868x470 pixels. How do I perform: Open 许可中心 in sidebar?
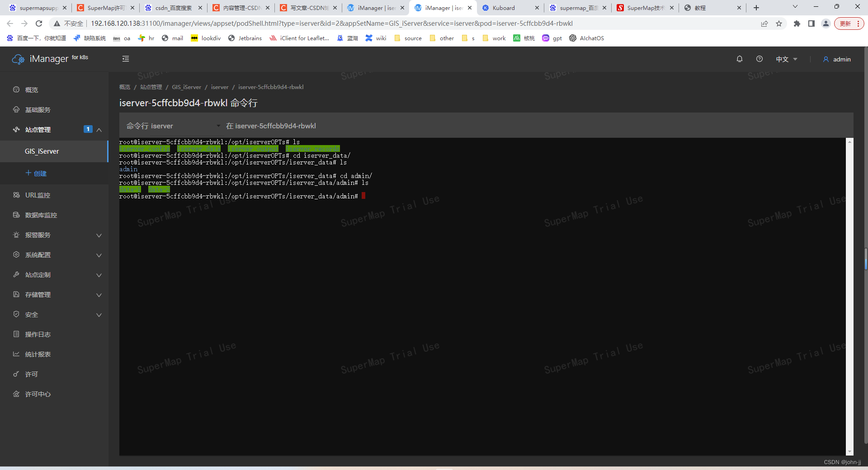(x=38, y=394)
